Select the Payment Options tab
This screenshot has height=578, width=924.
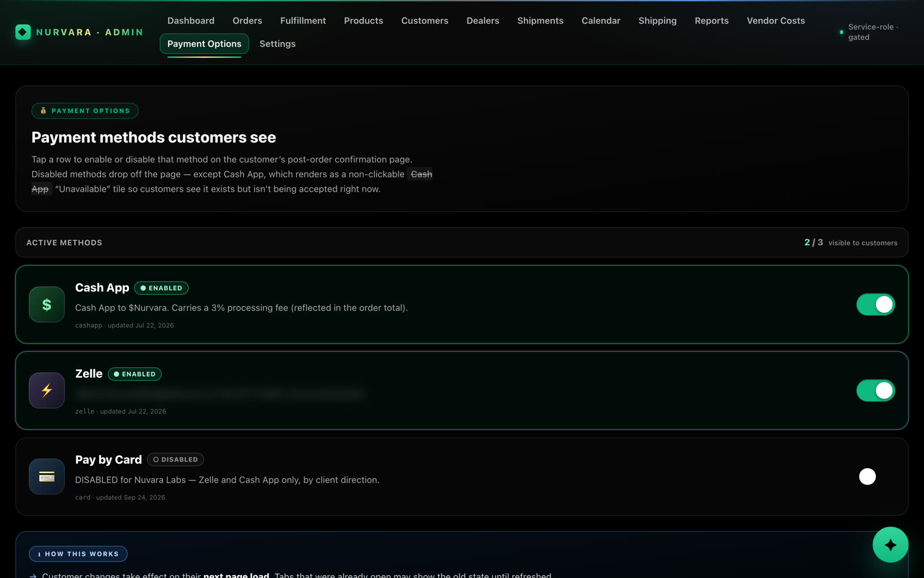pos(204,44)
